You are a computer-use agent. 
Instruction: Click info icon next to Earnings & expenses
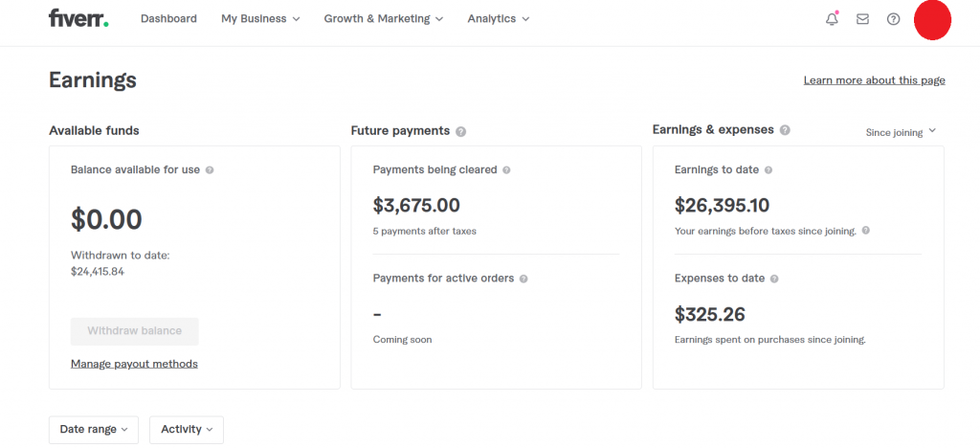click(x=785, y=130)
